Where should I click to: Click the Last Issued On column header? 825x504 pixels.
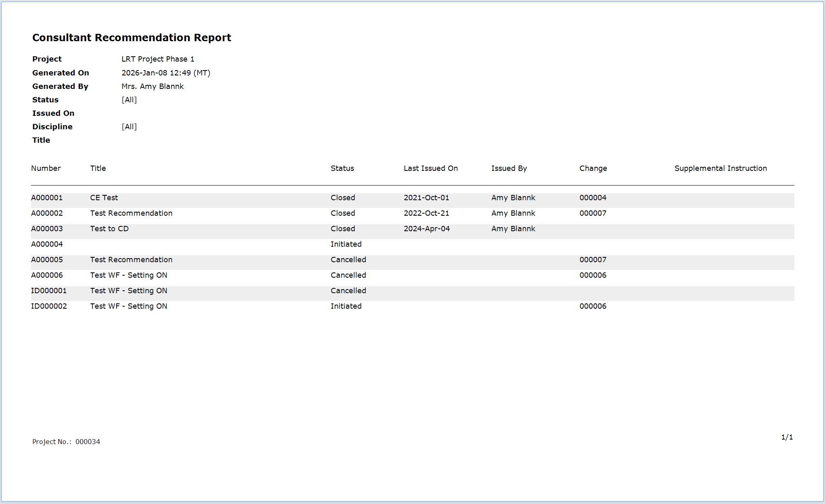click(x=431, y=168)
